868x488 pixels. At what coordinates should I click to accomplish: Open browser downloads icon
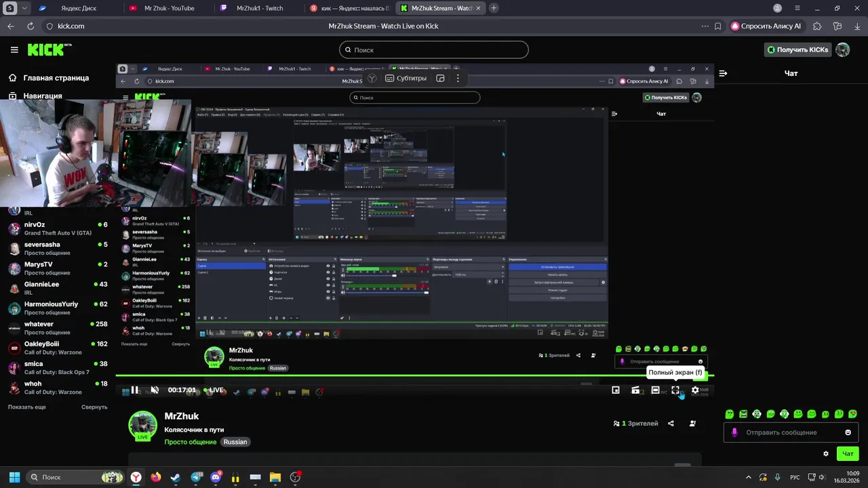[858, 26]
